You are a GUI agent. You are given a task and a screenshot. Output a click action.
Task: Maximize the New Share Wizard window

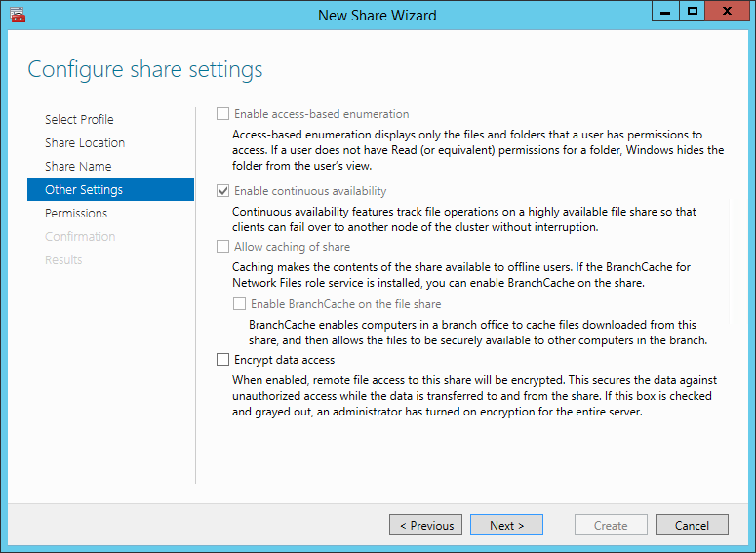(693, 12)
